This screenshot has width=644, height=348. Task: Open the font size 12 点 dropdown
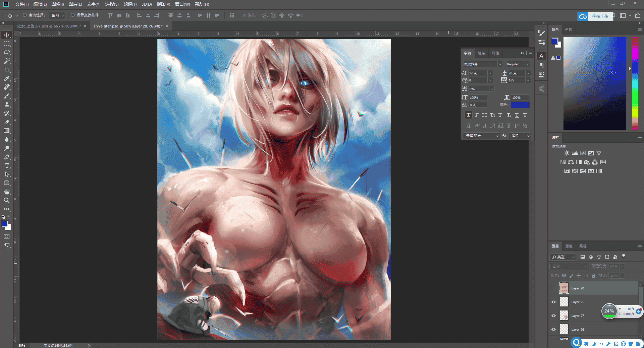coord(490,73)
